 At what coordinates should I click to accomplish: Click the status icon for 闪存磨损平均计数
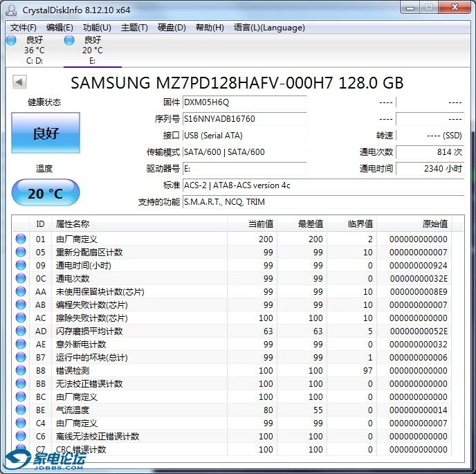21,331
